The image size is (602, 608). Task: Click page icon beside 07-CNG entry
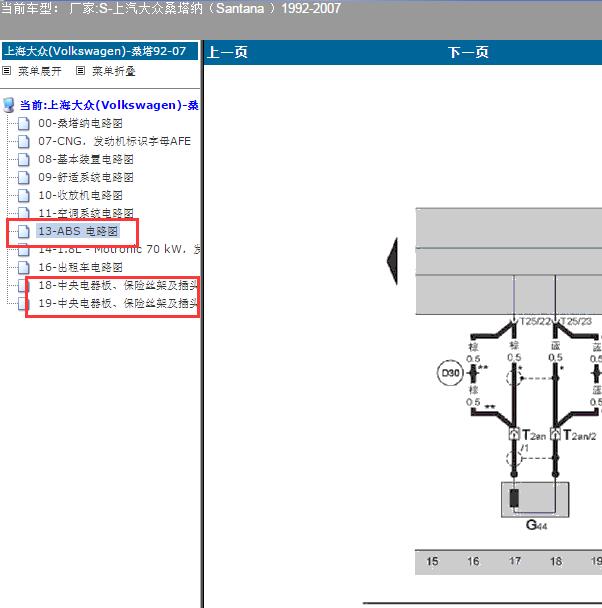point(24,142)
